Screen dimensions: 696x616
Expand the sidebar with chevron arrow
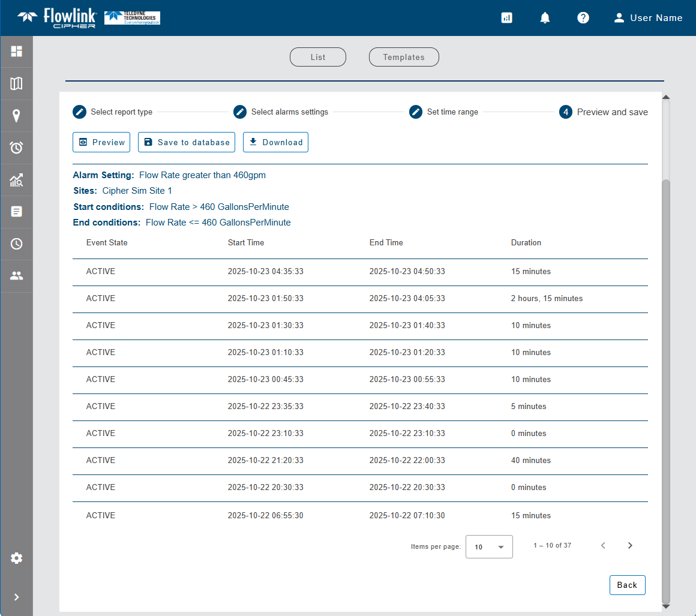point(16,597)
